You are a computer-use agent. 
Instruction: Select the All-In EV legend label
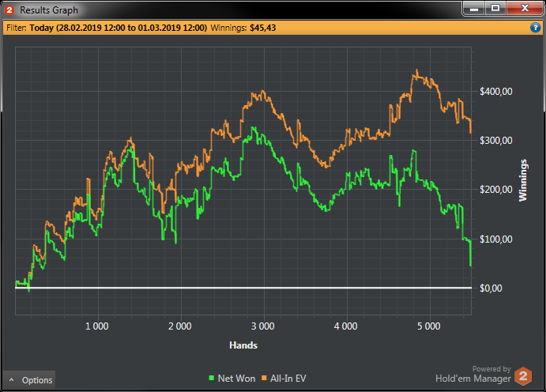coord(288,379)
